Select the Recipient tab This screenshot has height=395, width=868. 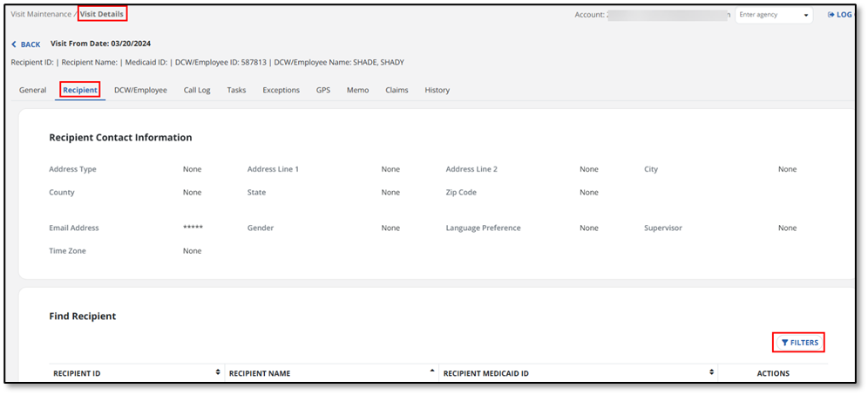tap(80, 90)
